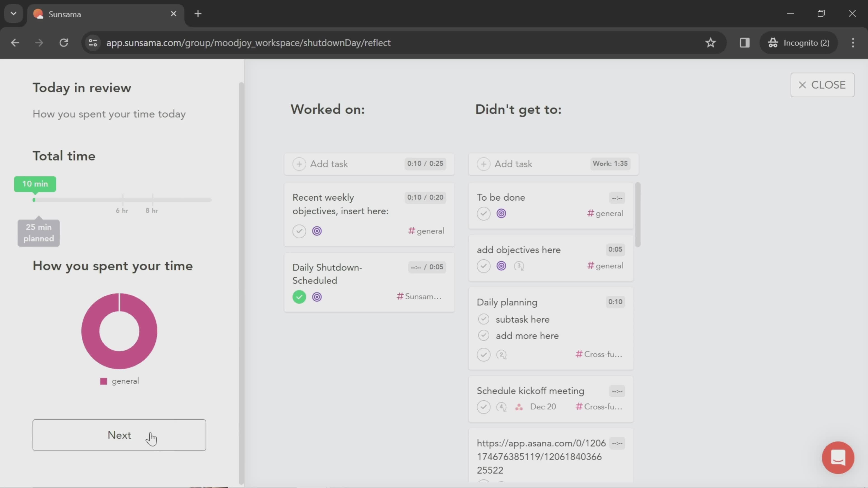The height and width of the screenshot is (488, 868).
Task: Expand the Cross-fu... tag on 'Schedule kickoff meeting'
Action: 599,406
